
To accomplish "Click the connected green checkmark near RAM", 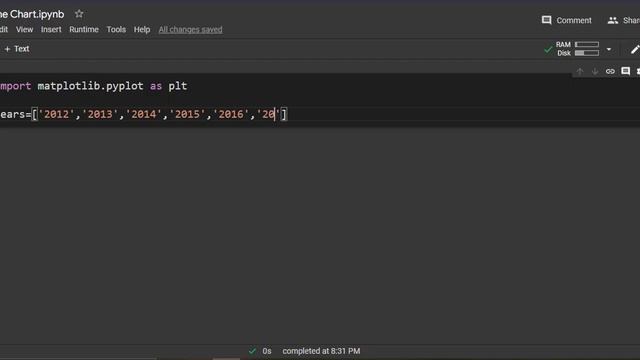I will click(x=548, y=50).
